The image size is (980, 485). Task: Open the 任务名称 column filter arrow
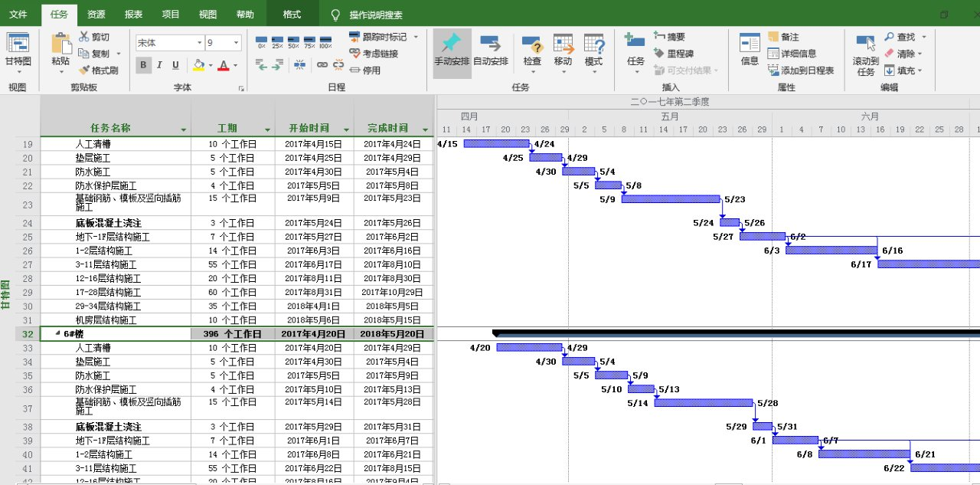tap(184, 129)
